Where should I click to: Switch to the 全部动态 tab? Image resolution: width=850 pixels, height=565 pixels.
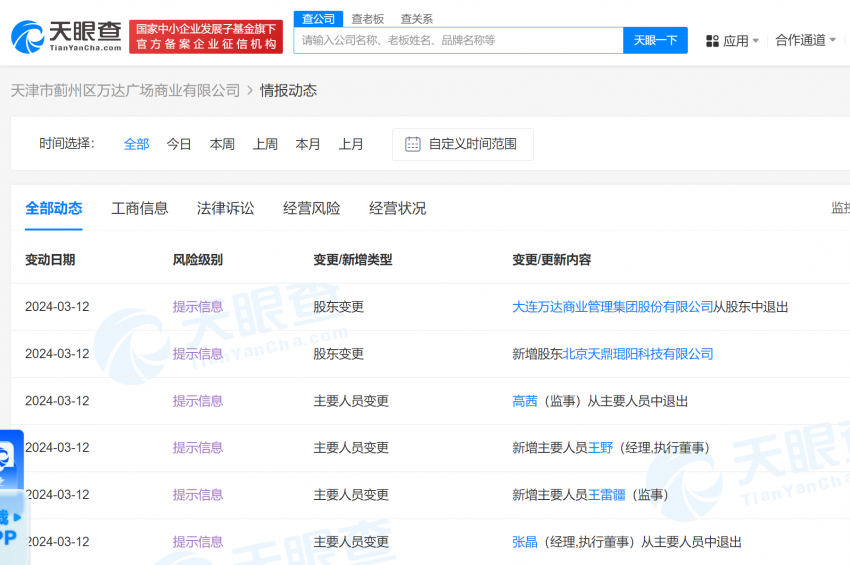click(54, 208)
